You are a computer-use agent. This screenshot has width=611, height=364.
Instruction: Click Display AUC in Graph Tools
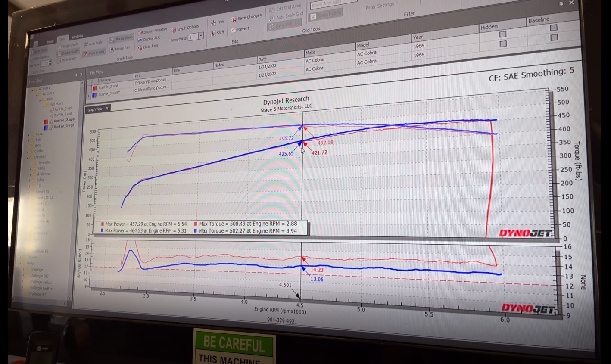point(149,39)
